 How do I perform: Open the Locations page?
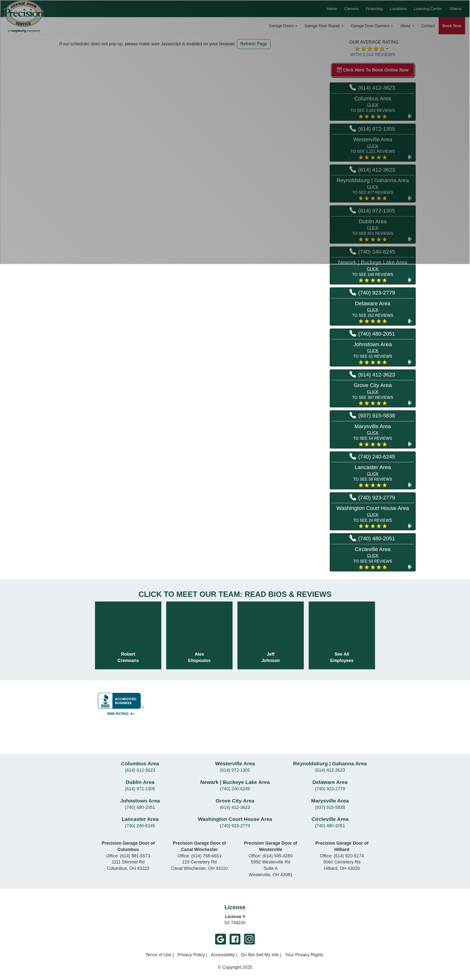click(x=398, y=9)
